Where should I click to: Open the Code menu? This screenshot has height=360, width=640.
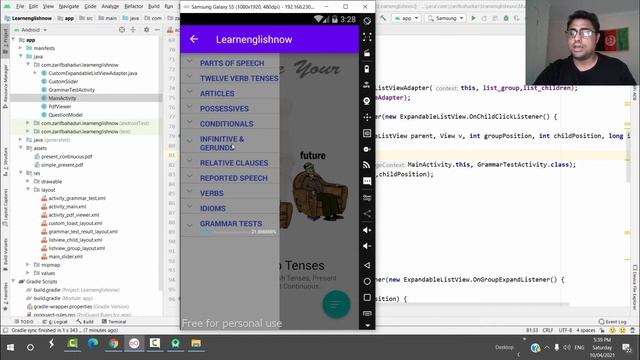[90, 7]
